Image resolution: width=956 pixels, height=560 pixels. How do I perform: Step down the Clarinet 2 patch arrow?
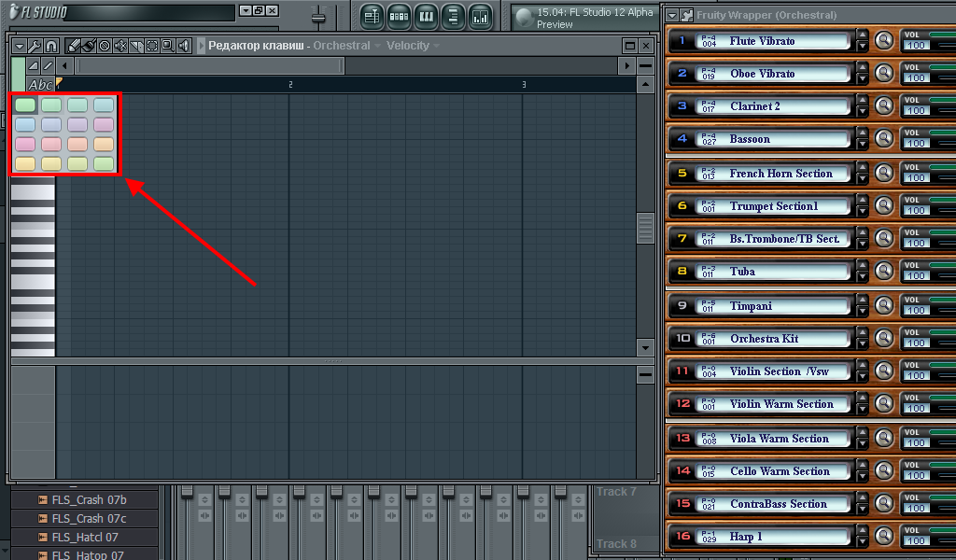(862, 112)
